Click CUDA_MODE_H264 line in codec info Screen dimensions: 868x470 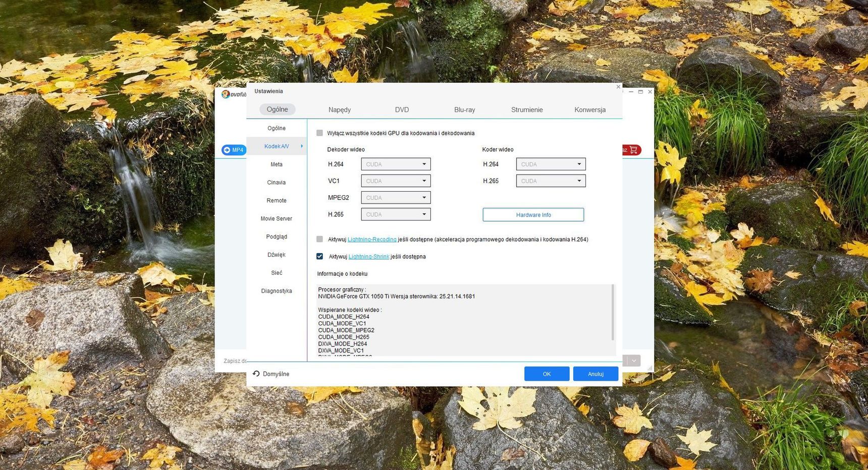[344, 317]
